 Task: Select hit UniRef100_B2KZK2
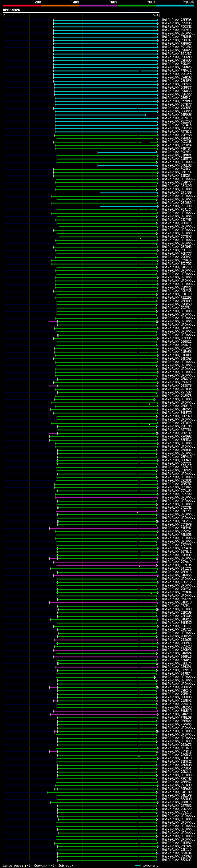point(177,94)
